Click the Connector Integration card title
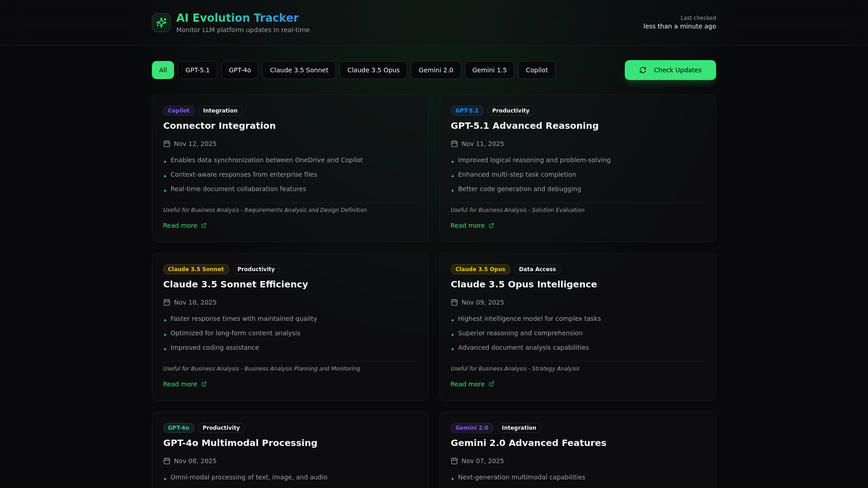 219,126
